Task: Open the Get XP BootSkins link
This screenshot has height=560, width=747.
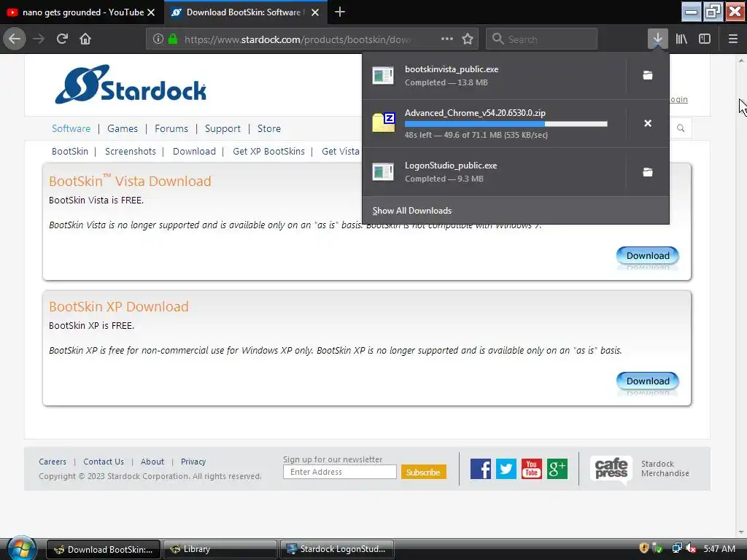Action: [x=268, y=152]
